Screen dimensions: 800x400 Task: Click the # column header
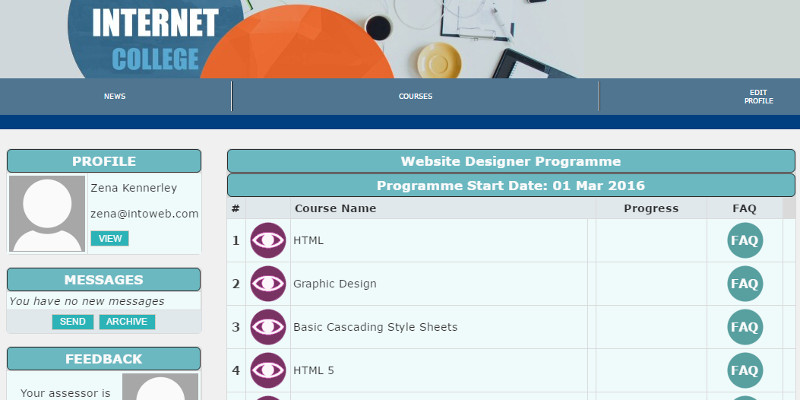[x=235, y=208]
